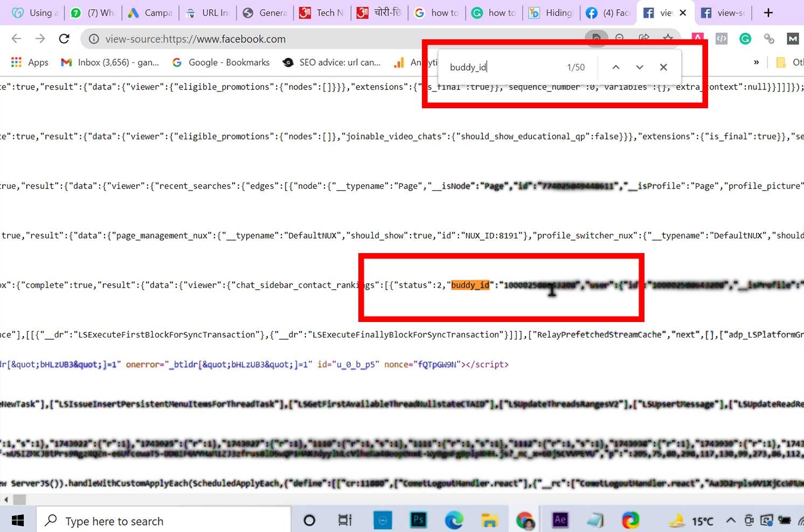Open Task View on the taskbar

point(345,521)
